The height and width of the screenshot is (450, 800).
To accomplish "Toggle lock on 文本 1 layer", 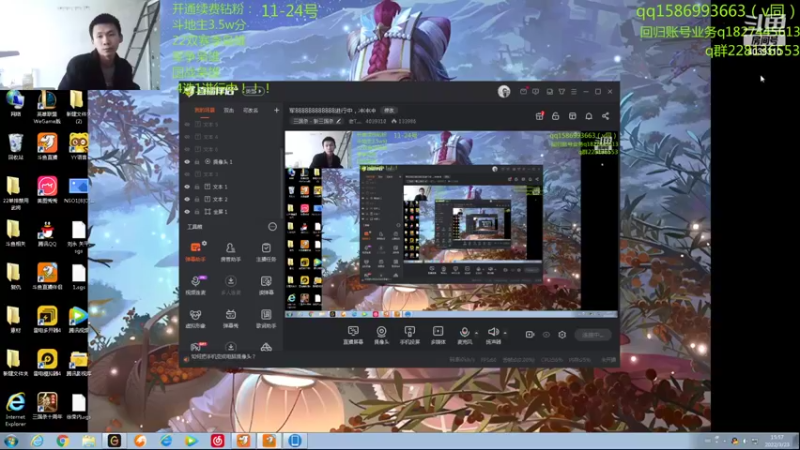I will 197,187.
